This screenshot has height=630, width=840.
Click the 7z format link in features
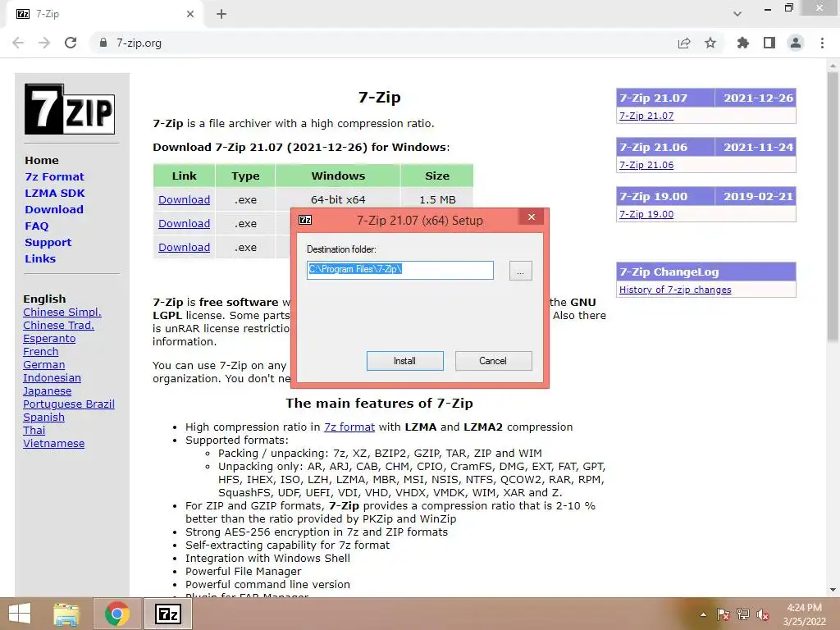click(349, 427)
